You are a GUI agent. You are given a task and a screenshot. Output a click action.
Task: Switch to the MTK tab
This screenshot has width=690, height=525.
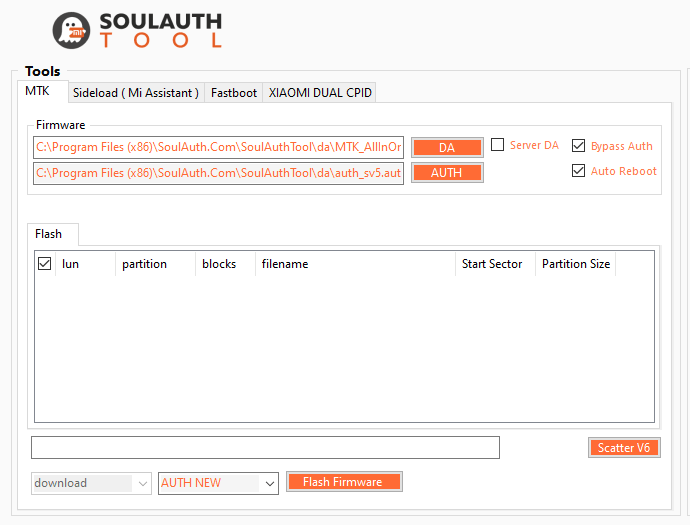click(43, 91)
